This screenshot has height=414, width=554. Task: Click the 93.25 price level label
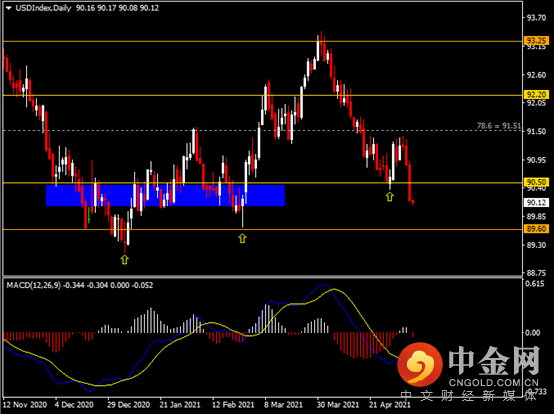536,40
